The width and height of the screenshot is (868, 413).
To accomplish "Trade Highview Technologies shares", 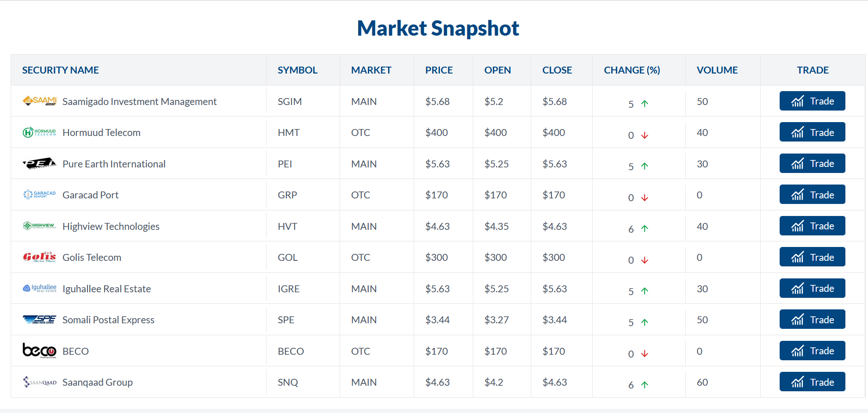I will [812, 226].
